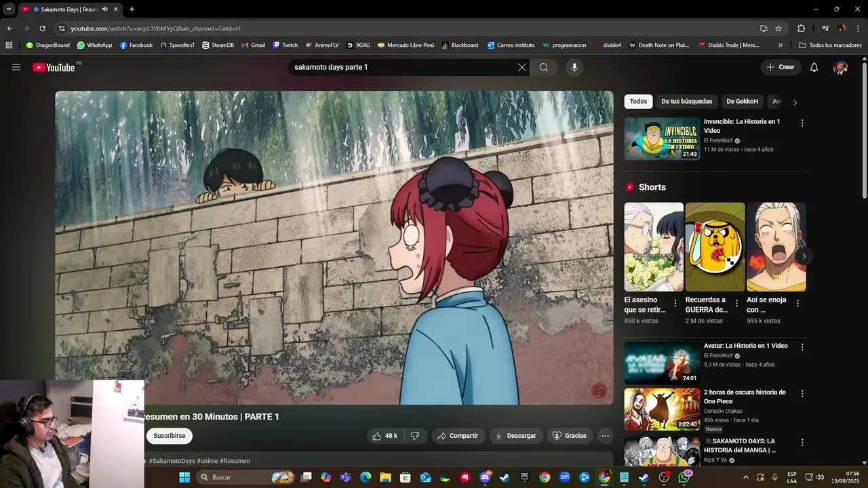Start voice search with microphone

(574, 67)
